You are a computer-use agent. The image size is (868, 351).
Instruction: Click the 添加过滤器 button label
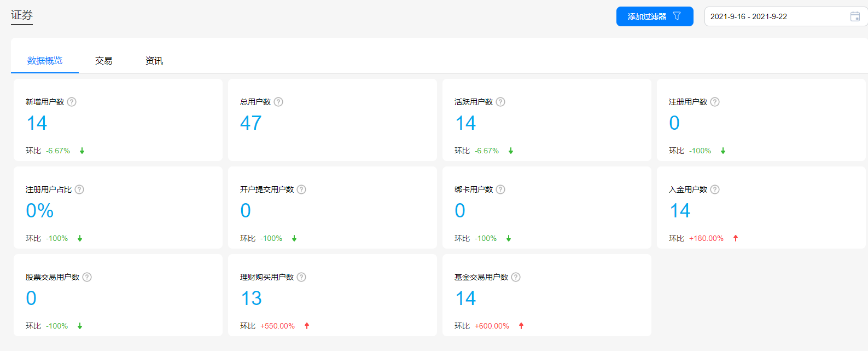tap(647, 16)
